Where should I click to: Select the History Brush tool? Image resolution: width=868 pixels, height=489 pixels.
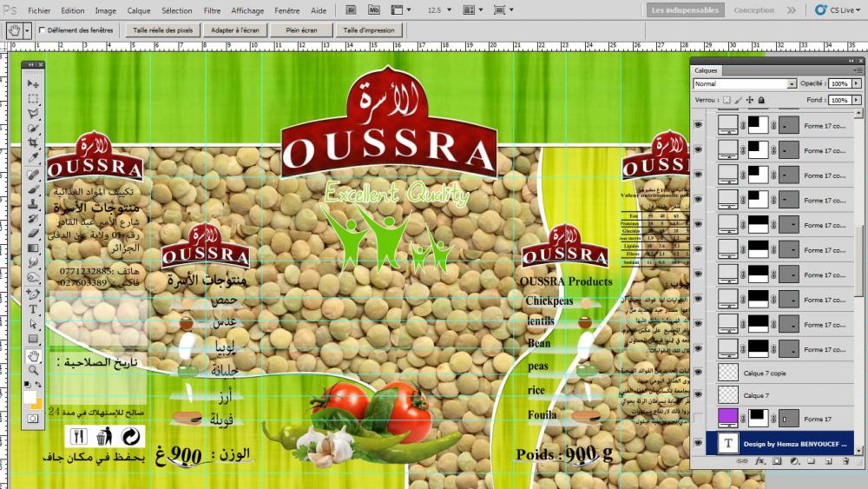(33, 219)
